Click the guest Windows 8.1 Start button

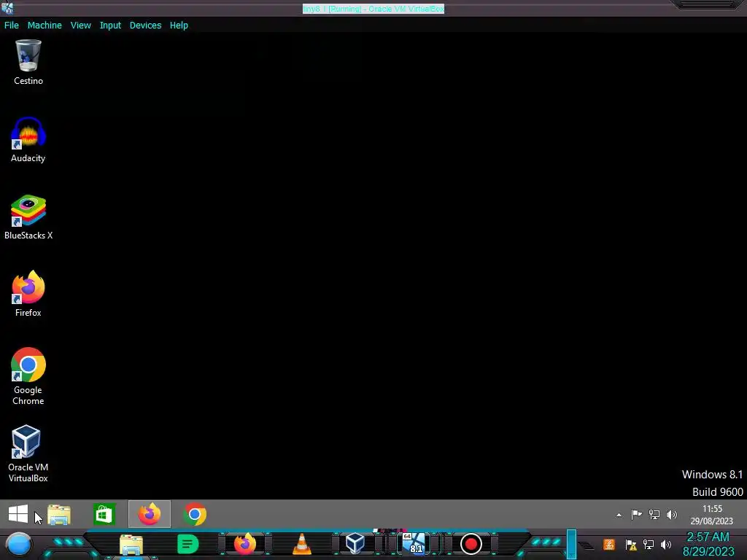click(x=18, y=514)
